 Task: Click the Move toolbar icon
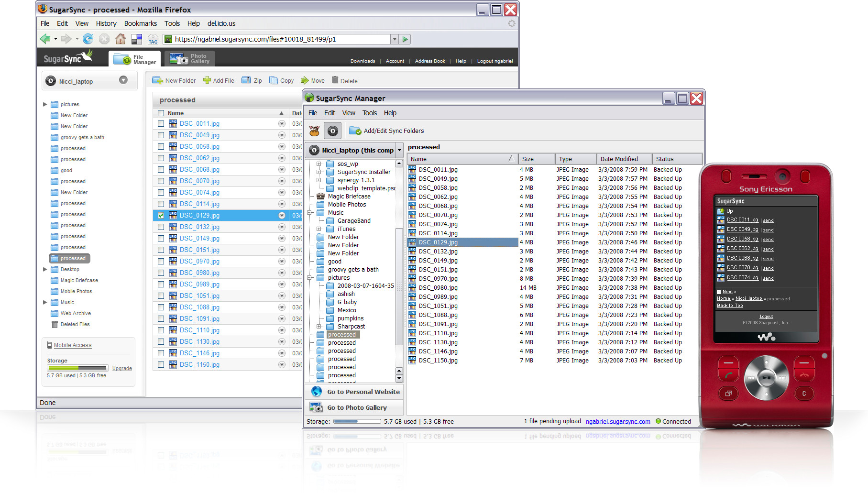pos(305,80)
